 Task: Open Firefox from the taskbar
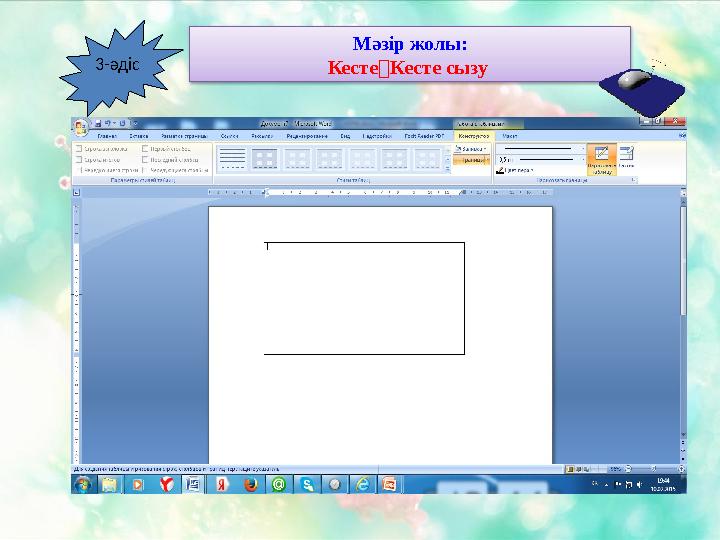click(251, 484)
